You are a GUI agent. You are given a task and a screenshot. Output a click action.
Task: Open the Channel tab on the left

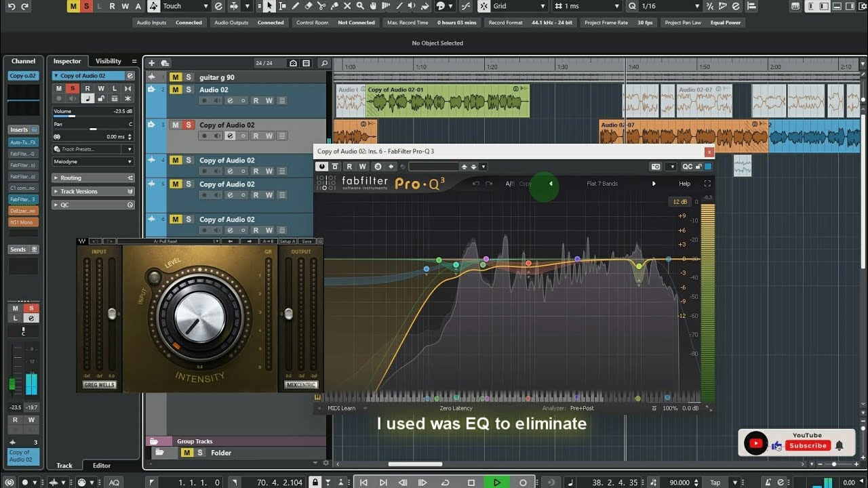pyautogui.click(x=23, y=61)
